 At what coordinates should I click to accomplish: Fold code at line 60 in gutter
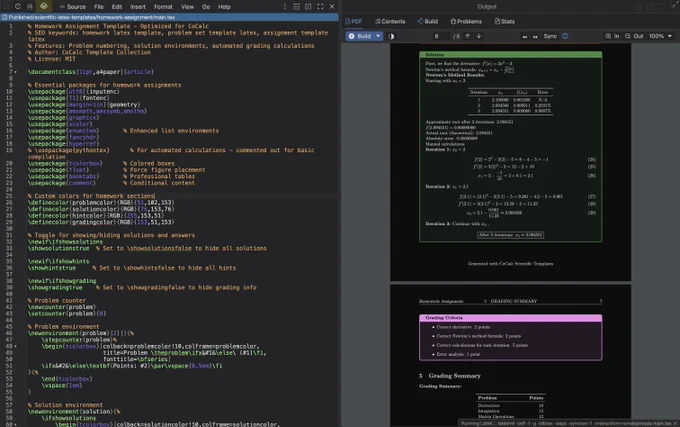click(16, 424)
